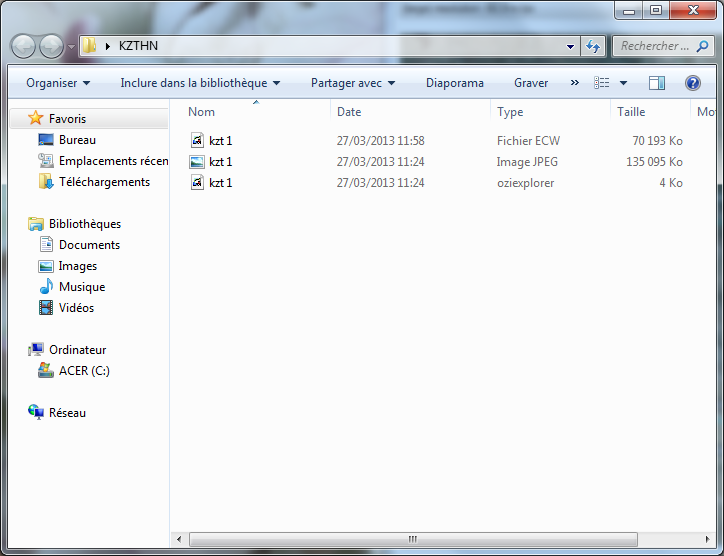Screen dimensions: 724x556
Task: Select the kzt 1 oziexplorer file
Action: click(220, 183)
